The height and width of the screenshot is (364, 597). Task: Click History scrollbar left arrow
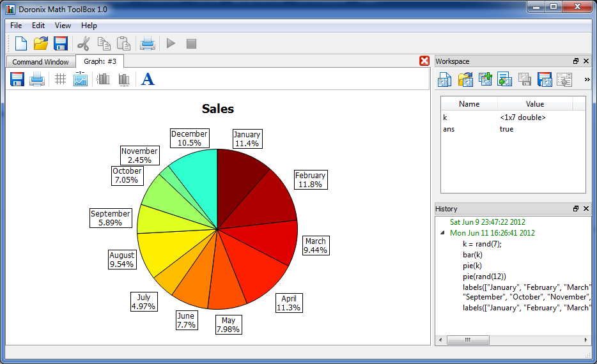[x=440, y=340]
